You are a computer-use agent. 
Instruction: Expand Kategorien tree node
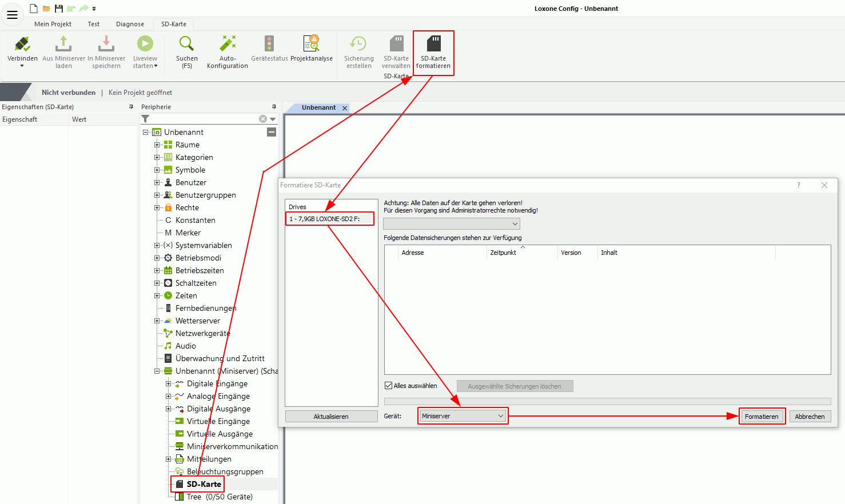157,157
